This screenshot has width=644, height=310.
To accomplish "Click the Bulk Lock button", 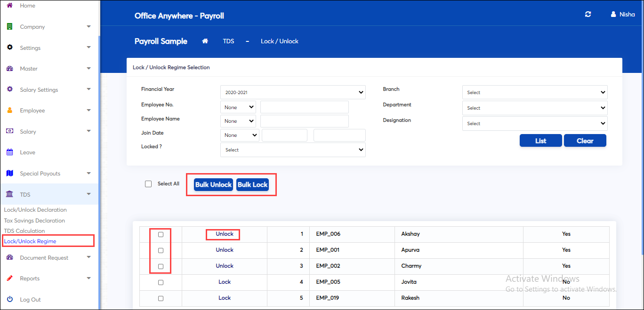I will click(x=253, y=184).
